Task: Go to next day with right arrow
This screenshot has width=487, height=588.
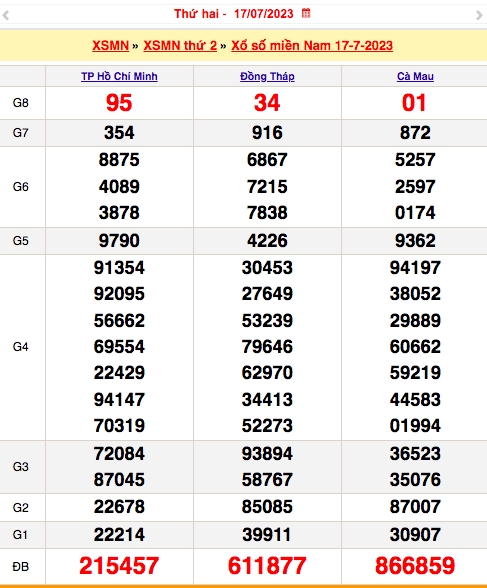Action: tap(479, 15)
